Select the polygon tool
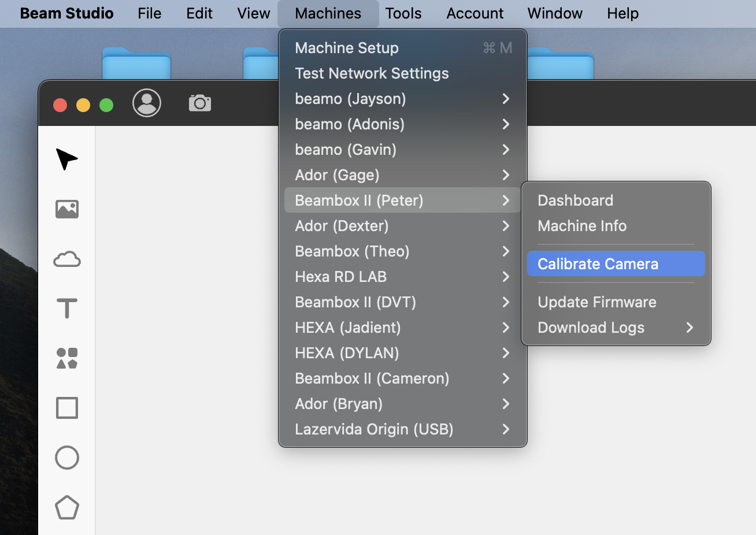This screenshot has width=756, height=535. [x=67, y=507]
